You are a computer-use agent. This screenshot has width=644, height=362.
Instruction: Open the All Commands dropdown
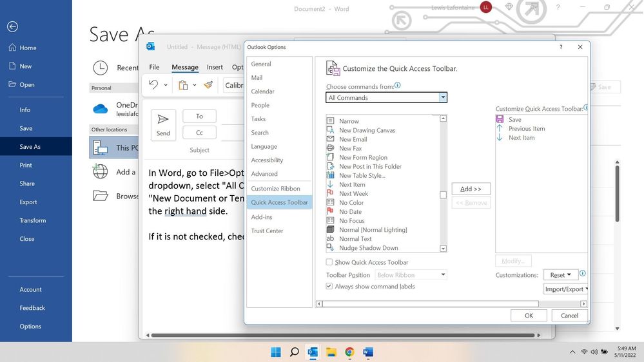coord(387,97)
